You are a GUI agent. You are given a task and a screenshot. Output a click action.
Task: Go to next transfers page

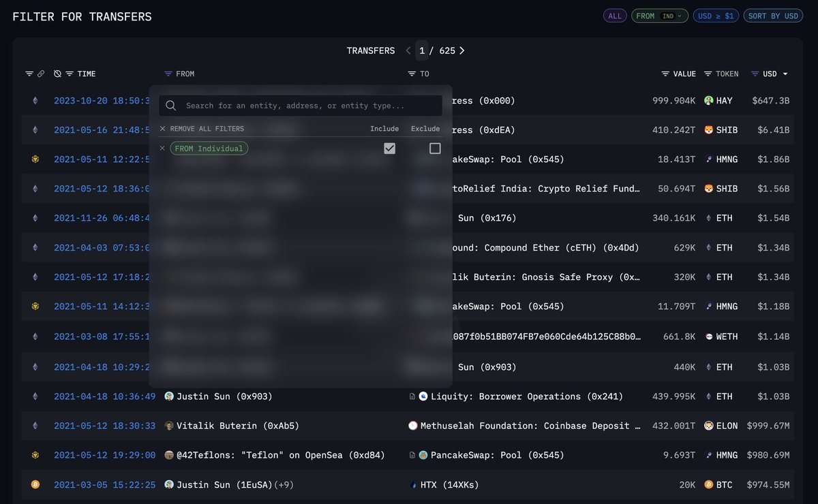[462, 50]
